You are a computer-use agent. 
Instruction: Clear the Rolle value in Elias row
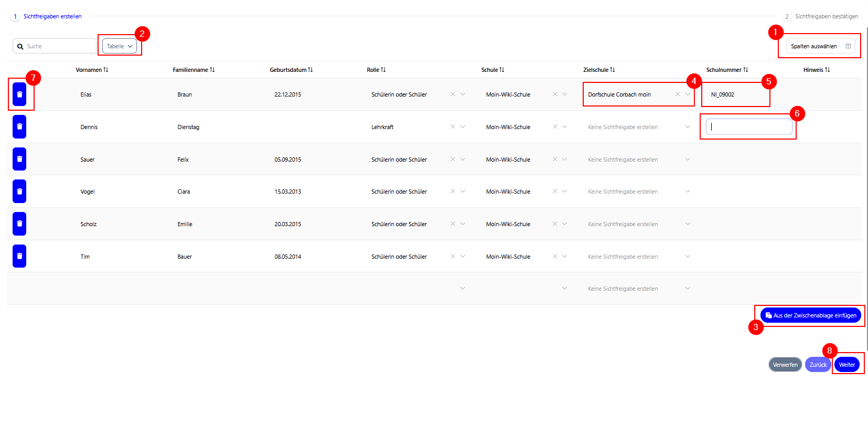(453, 94)
